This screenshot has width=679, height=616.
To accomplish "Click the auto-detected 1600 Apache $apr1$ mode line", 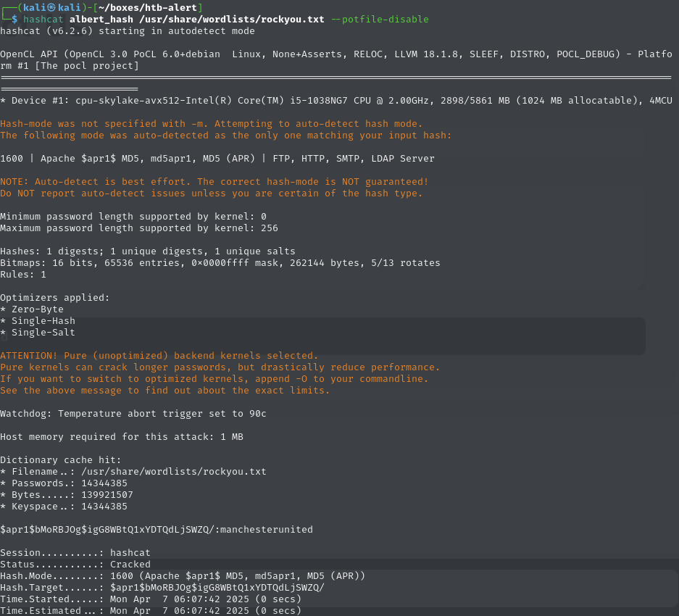I will 217,159.
